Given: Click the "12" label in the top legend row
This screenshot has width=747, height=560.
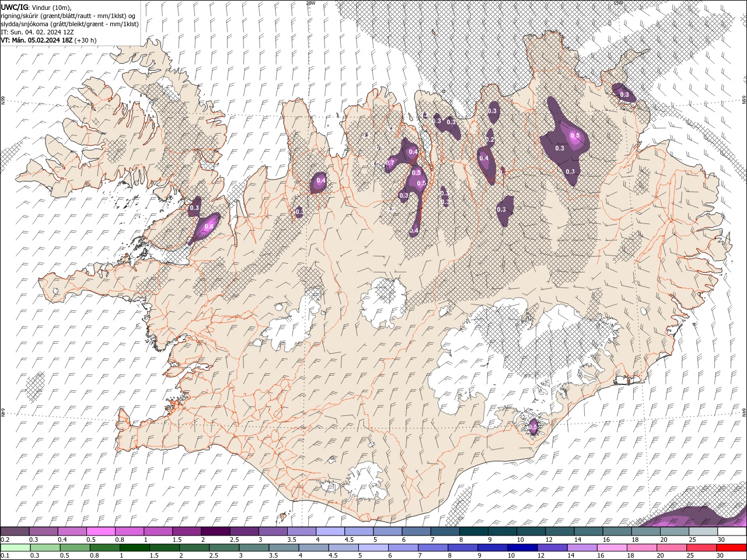Looking at the screenshot, I should pyautogui.click(x=550, y=540).
